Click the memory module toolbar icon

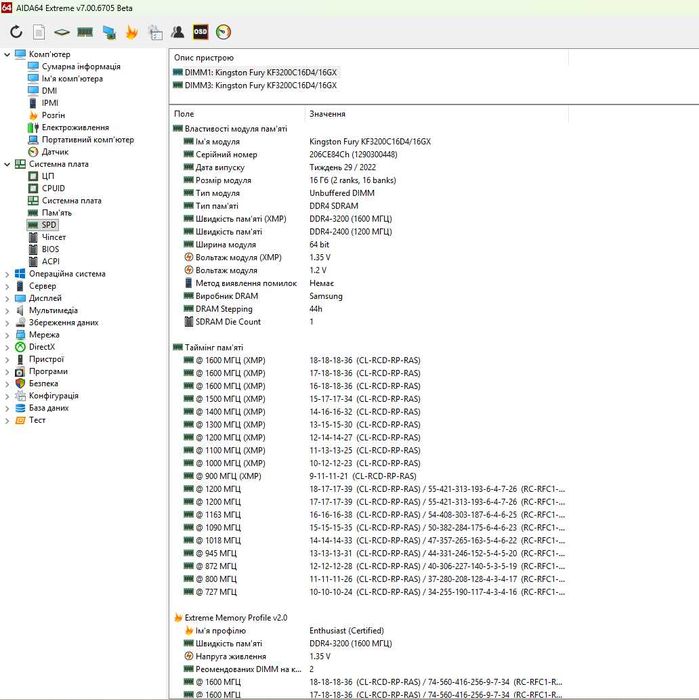pos(85,32)
